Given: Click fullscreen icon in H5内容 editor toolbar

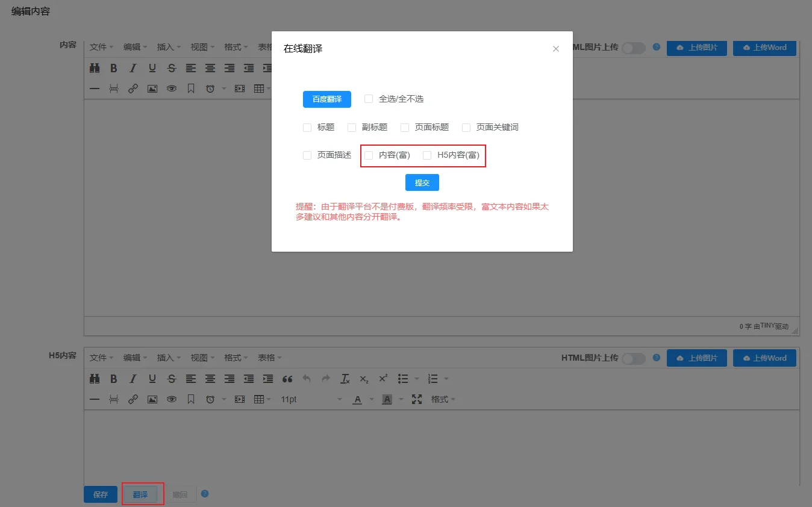Looking at the screenshot, I should pyautogui.click(x=416, y=399).
